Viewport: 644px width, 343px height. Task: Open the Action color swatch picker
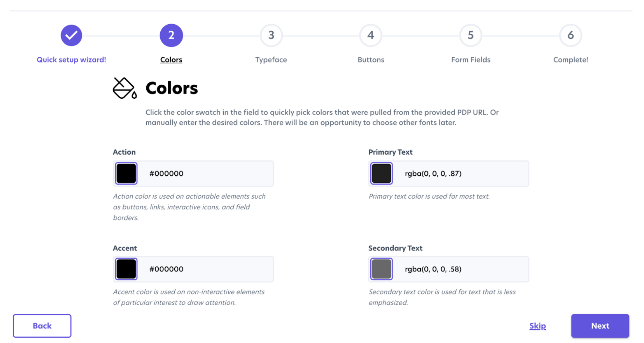126,173
